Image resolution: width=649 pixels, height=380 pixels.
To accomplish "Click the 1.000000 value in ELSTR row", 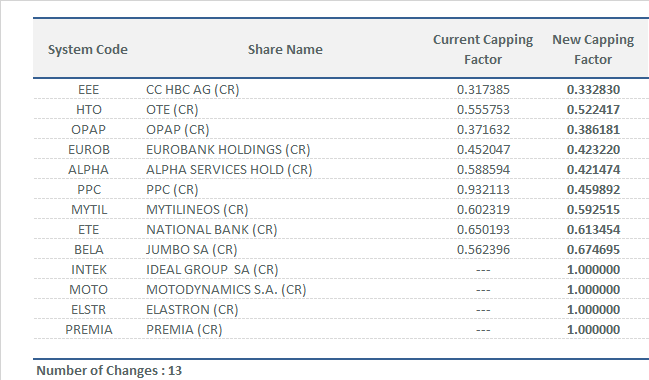I will coord(593,309).
